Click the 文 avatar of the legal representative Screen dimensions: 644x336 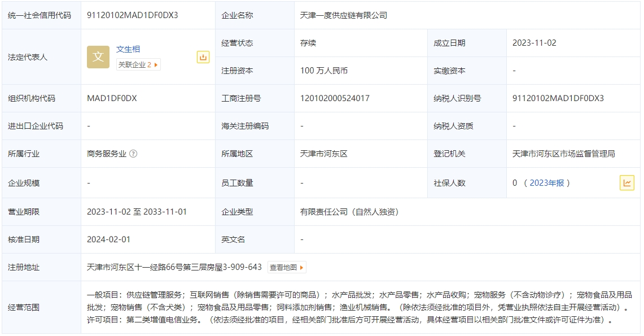click(x=98, y=57)
